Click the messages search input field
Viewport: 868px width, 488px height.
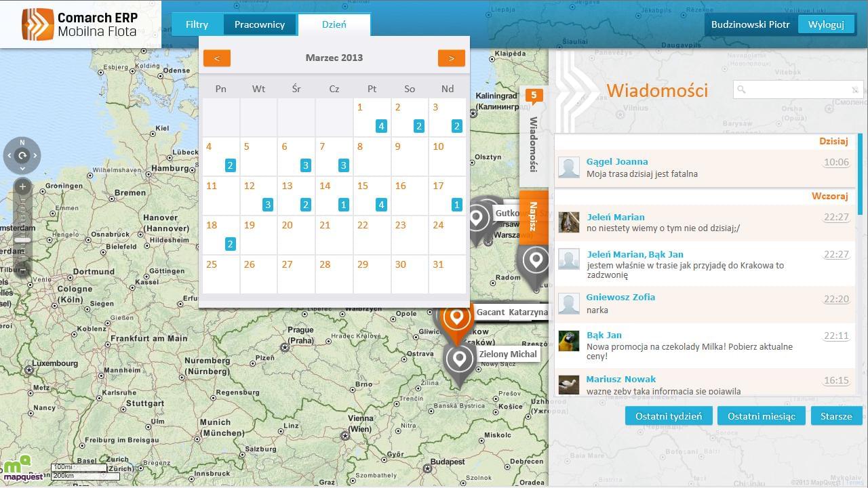click(797, 89)
